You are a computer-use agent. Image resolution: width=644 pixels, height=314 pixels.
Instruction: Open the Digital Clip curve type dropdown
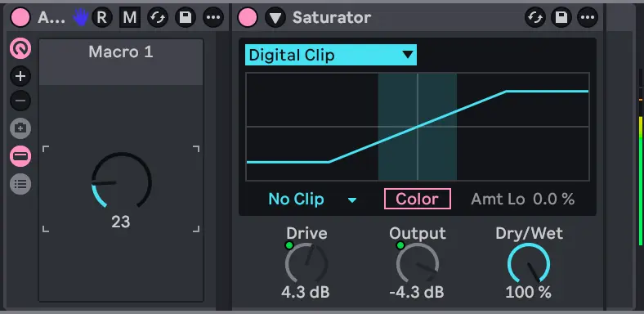coord(331,55)
